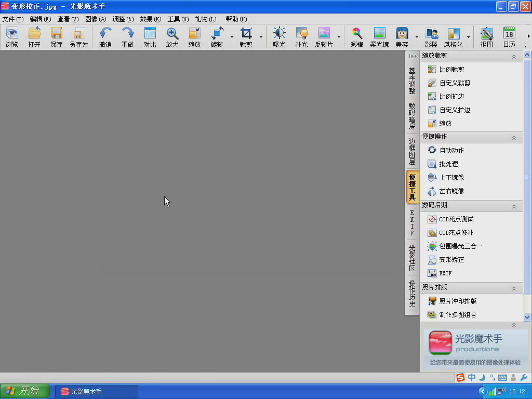
Task: Click 自定义裁剪 in the panel
Action: coord(449,83)
